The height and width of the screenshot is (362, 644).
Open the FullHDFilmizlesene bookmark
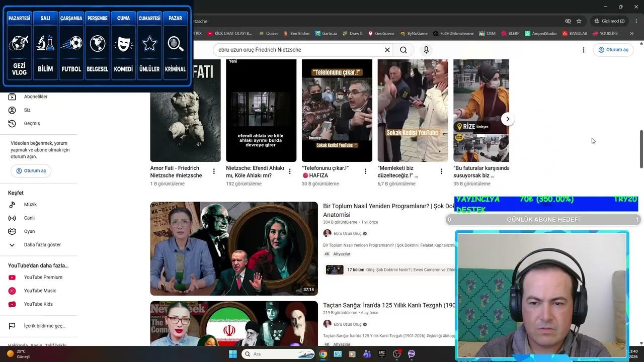[x=453, y=34]
